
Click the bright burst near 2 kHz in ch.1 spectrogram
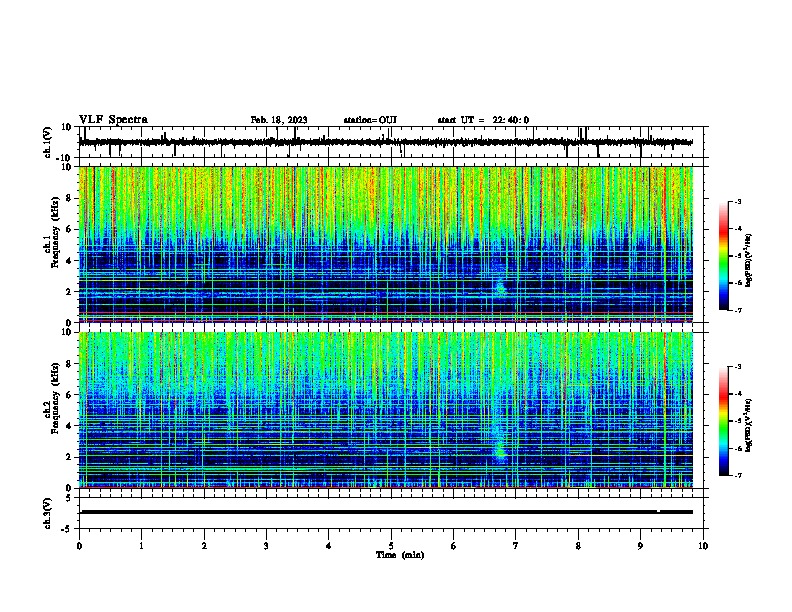click(501, 288)
